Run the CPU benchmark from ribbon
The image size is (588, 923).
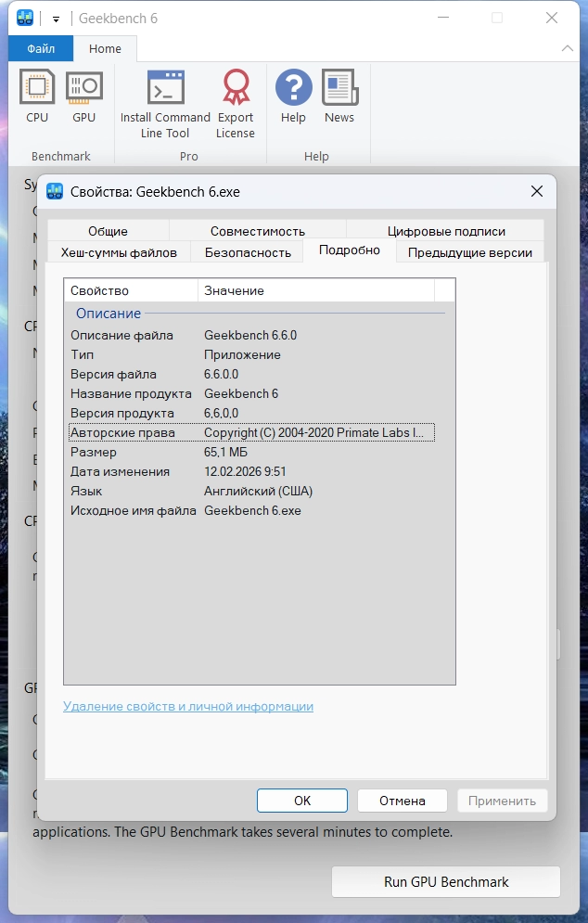pos(37,96)
